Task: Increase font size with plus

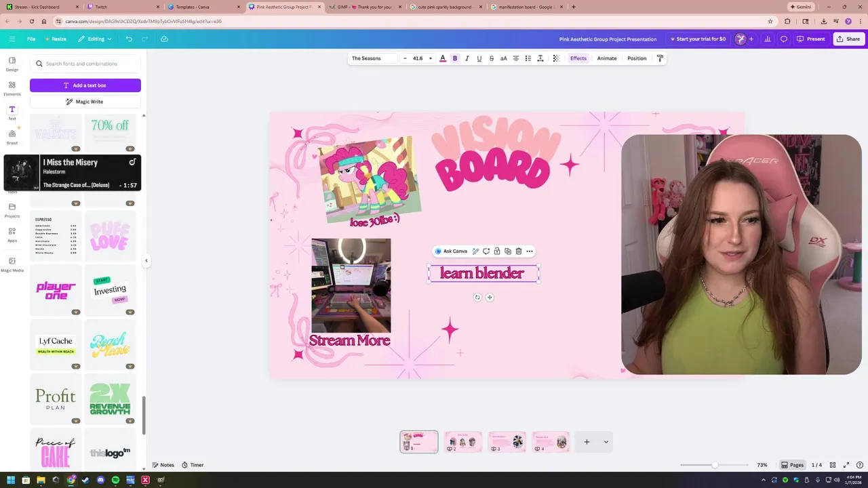Action: coord(430,58)
